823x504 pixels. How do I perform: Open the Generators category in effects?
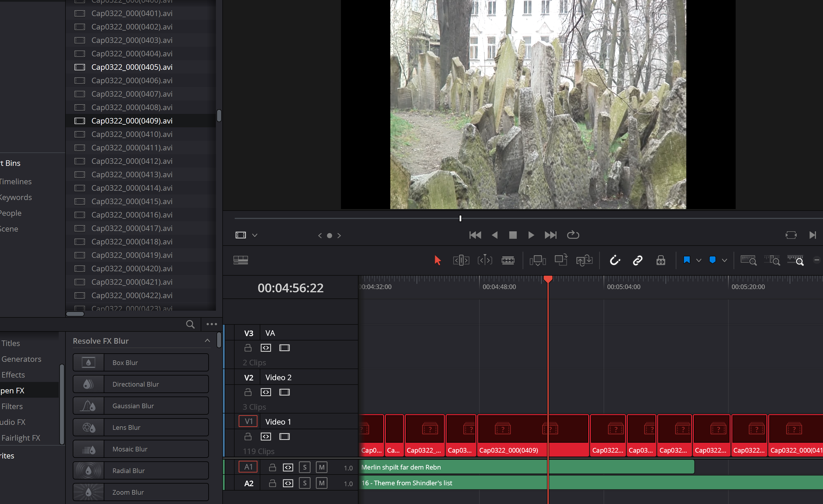[x=21, y=359]
